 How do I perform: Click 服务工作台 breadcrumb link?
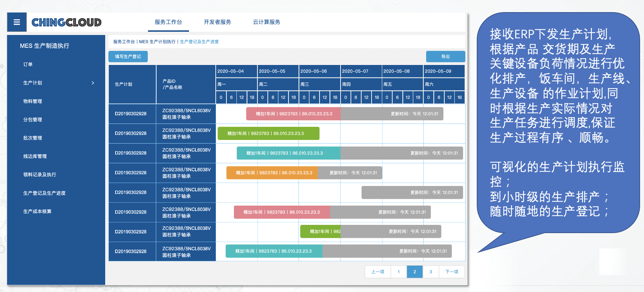(x=124, y=42)
